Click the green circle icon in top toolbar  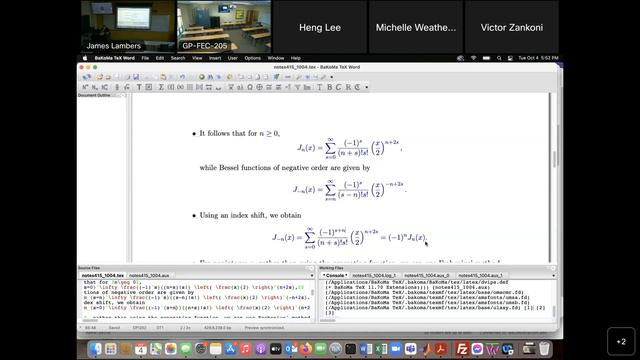(x=202, y=77)
